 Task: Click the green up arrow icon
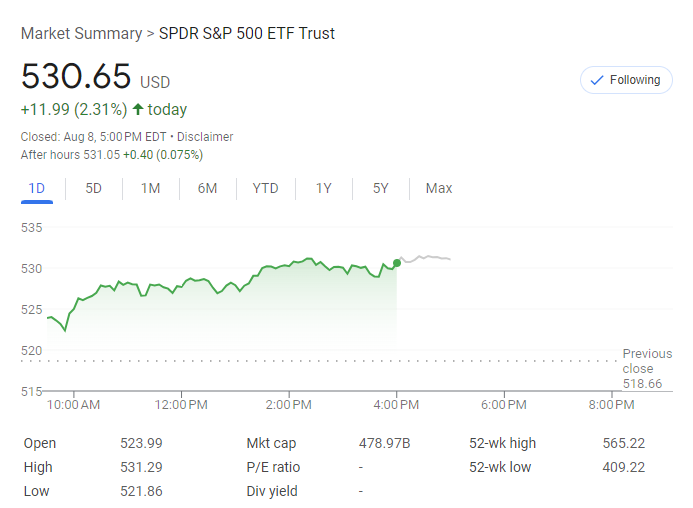[x=137, y=110]
